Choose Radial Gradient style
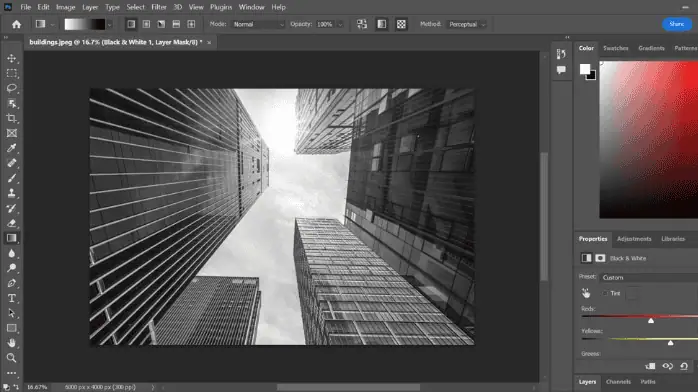 [146, 24]
